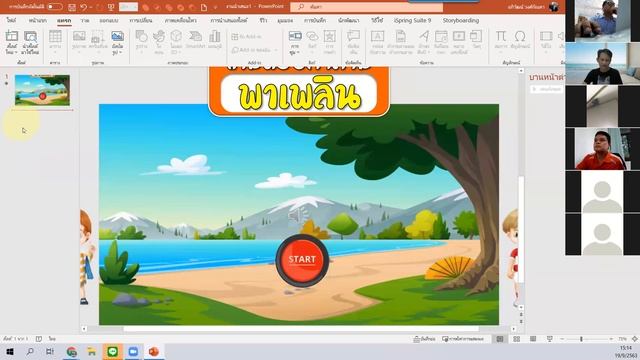Switch to the Animations (ภาพเคลื่อนไหว) tab
Image resolution: width=640 pixels, height=360 pixels.
point(180,20)
